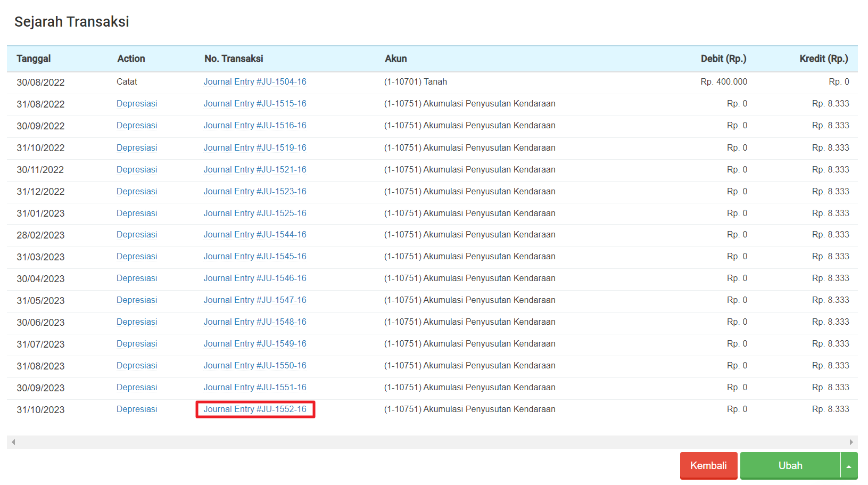Click Depresiasi link dated 30/09/2022
868x485 pixels.
coord(137,126)
